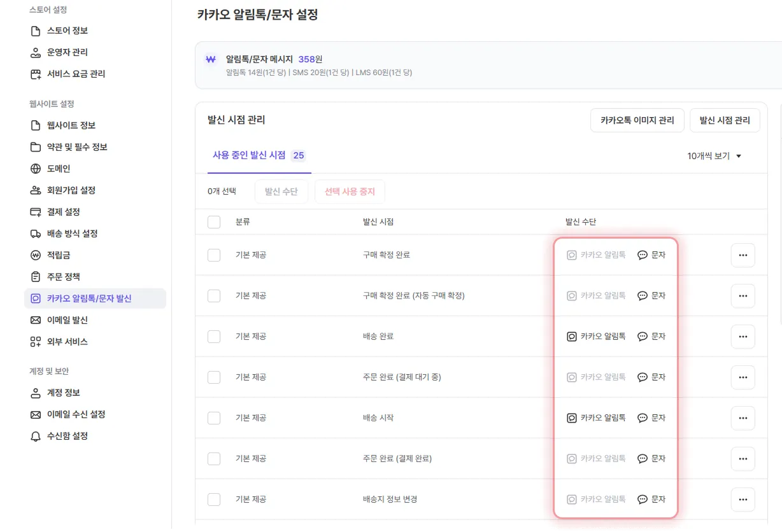Click 카카오 알림톡 icon in 배송 완료 row
Screen dimensions: 782x532
click(572, 337)
